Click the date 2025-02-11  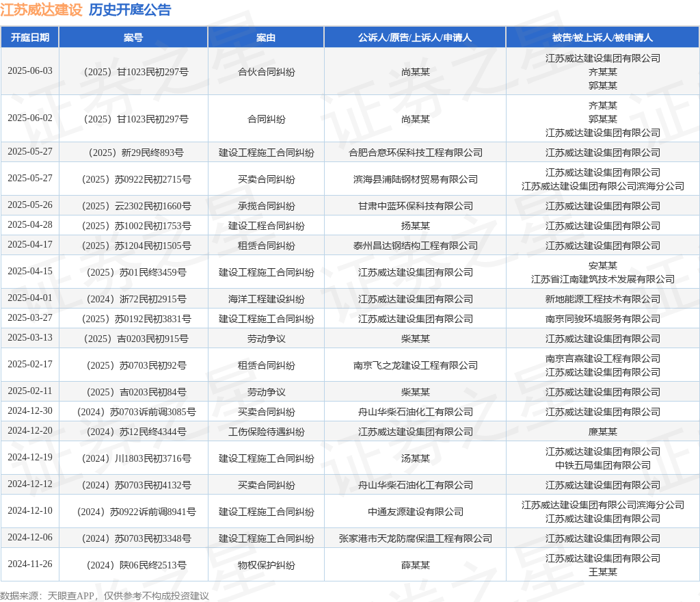30,391
